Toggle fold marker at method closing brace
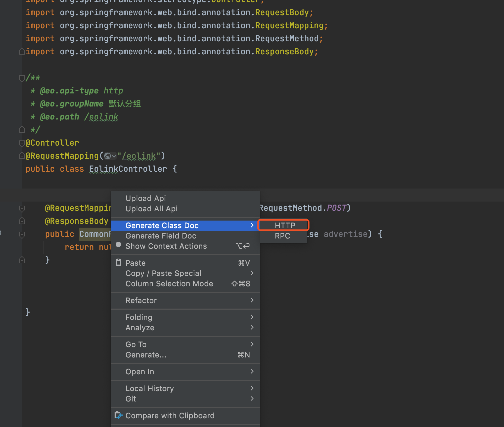 tap(22, 260)
